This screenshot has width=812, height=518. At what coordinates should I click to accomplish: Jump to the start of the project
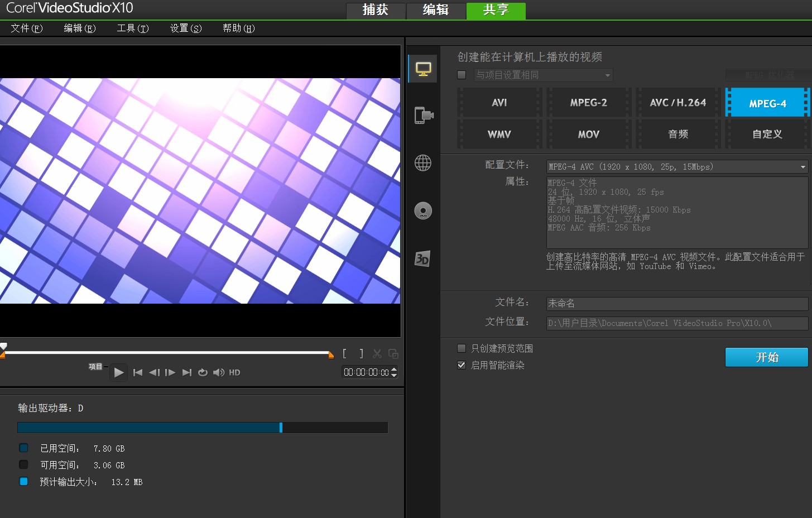click(x=138, y=372)
